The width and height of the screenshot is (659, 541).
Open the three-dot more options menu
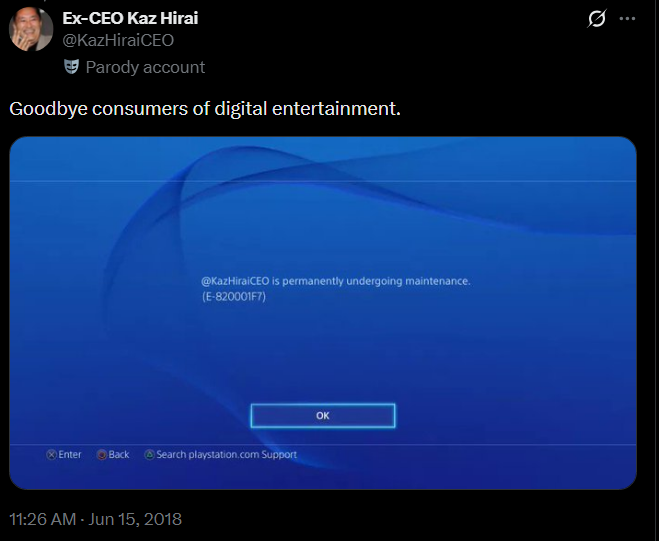tap(627, 18)
